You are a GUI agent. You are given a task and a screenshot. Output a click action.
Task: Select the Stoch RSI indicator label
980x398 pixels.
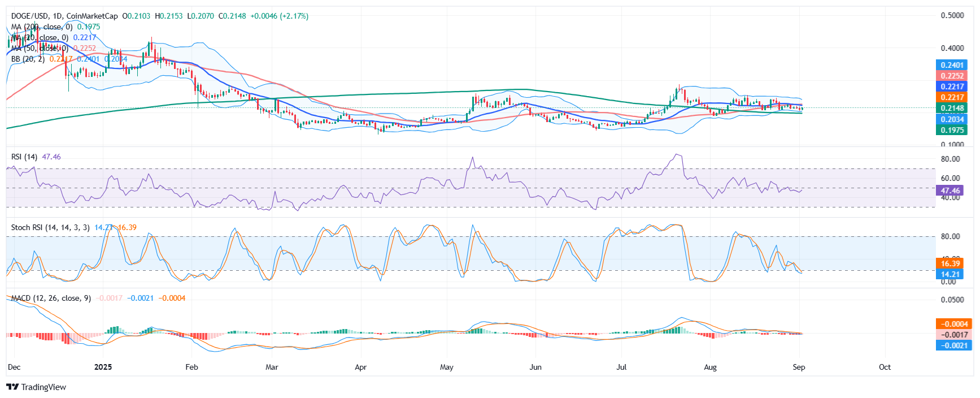point(50,227)
